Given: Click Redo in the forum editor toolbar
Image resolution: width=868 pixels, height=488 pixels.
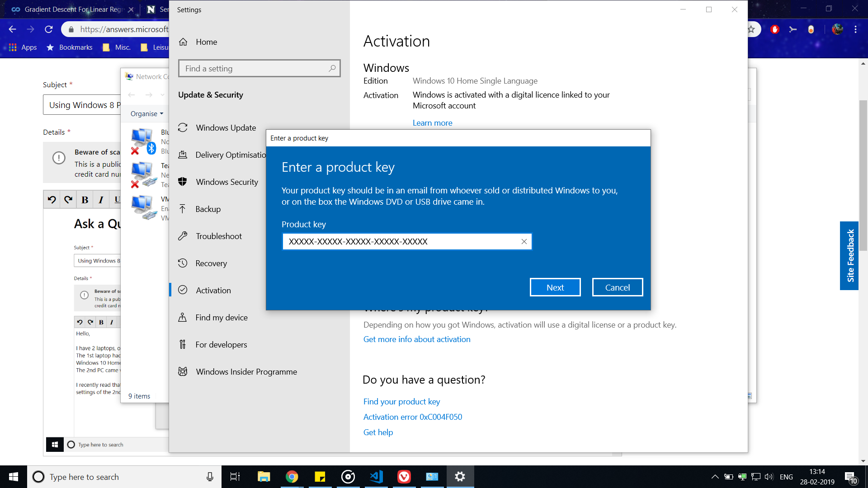Looking at the screenshot, I should [x=68, y=200].
